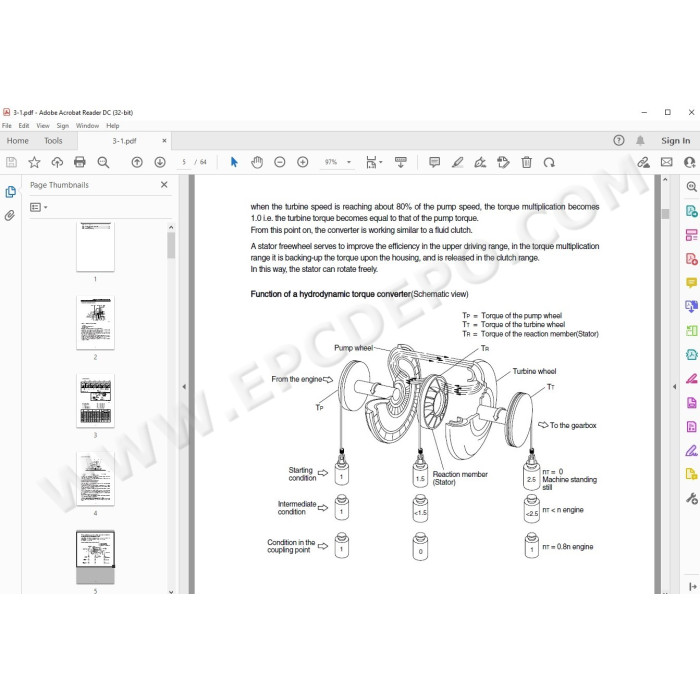700x700 pixels.
Task: Open the View menu
Action: tap(43, 126)
